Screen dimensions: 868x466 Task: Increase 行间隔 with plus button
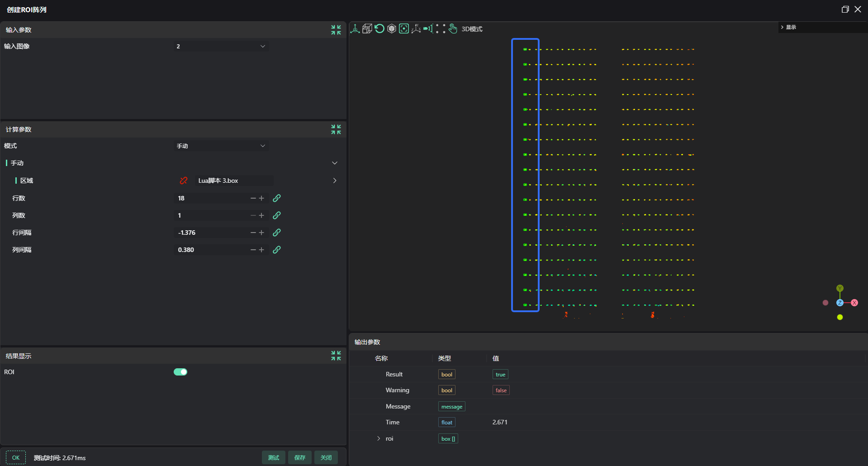point(261,233)
